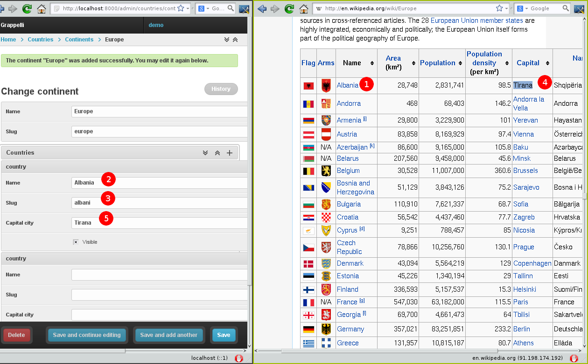Click the country Name field containing Albania
This screenshot has height=364, width=588.
pyautogui.click(x=160, y=183)
